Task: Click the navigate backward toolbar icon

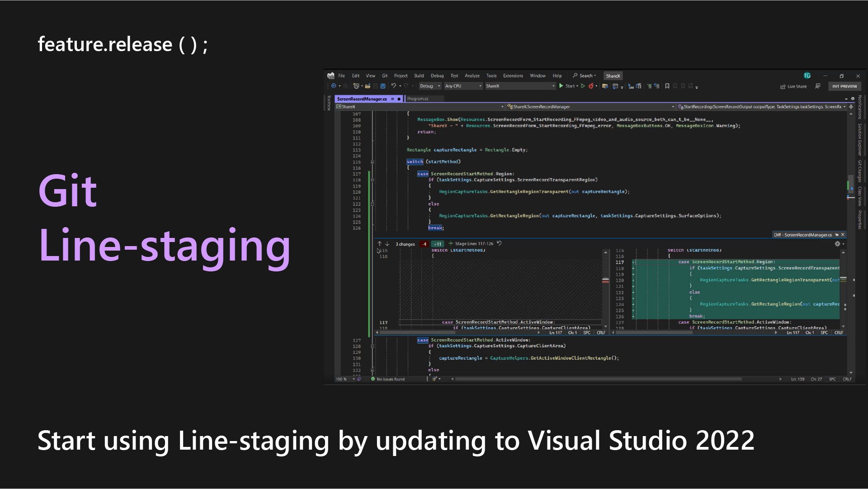Action: click(334, 86)
